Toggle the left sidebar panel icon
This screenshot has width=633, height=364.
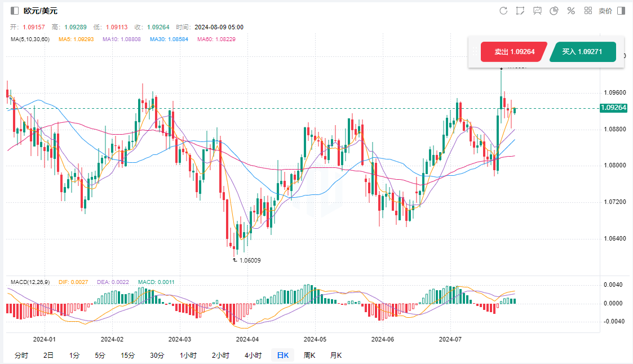point(15,11)
